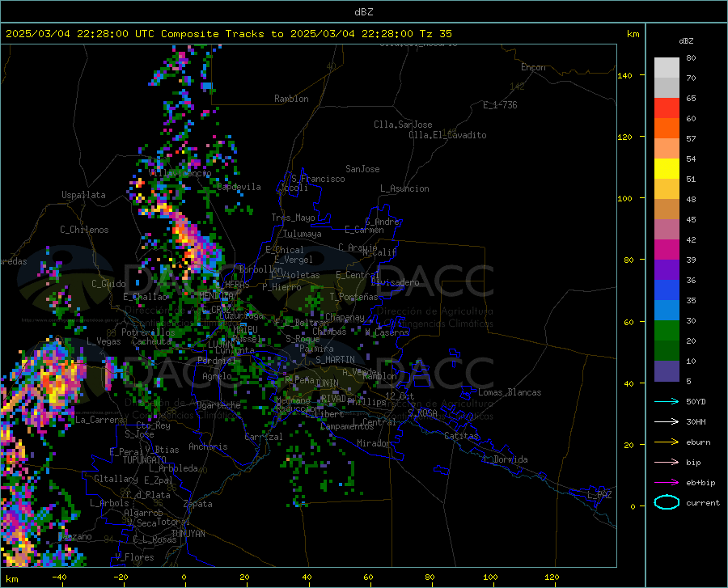Click the purple 39 dBZ legend swatch
This screenshot has height=588, width=728.
667,270
